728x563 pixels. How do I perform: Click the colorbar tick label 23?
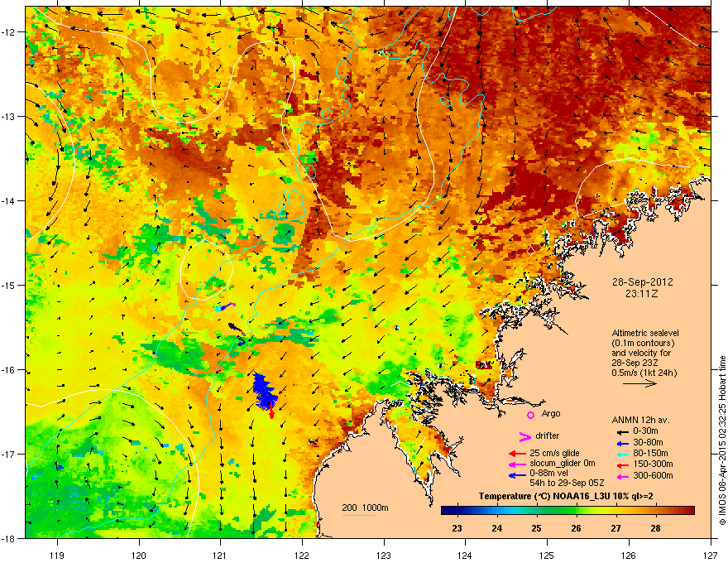point(457,528)
